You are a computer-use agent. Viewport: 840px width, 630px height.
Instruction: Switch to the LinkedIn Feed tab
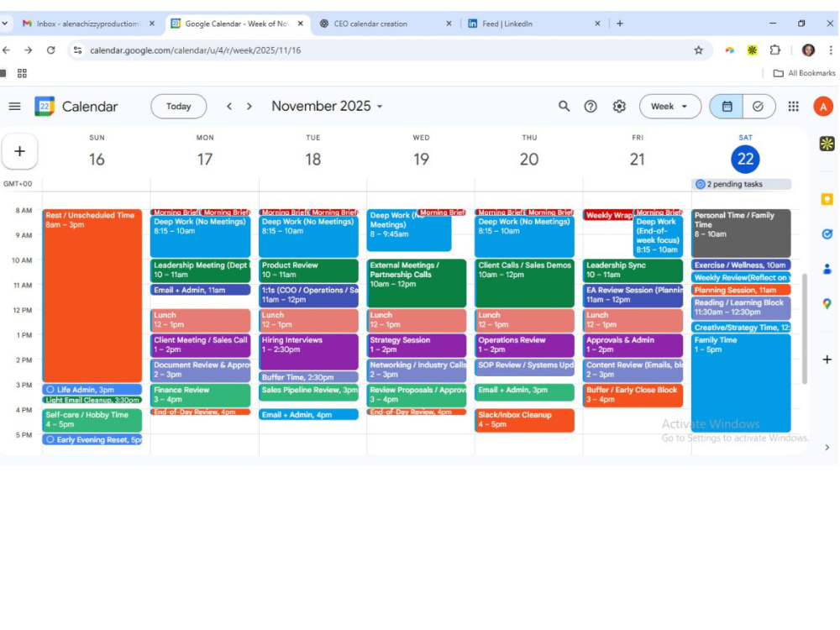tap(533, 24)
